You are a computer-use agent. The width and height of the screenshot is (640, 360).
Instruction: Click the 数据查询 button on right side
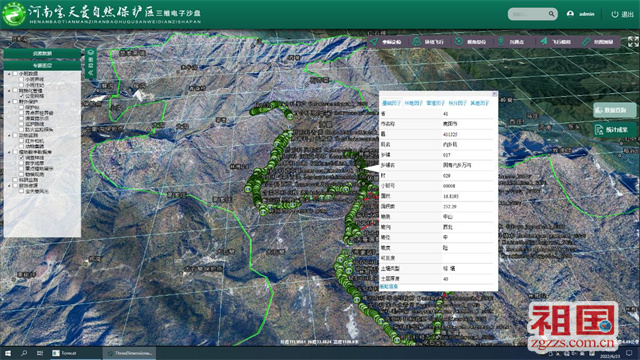click(615, 110)
